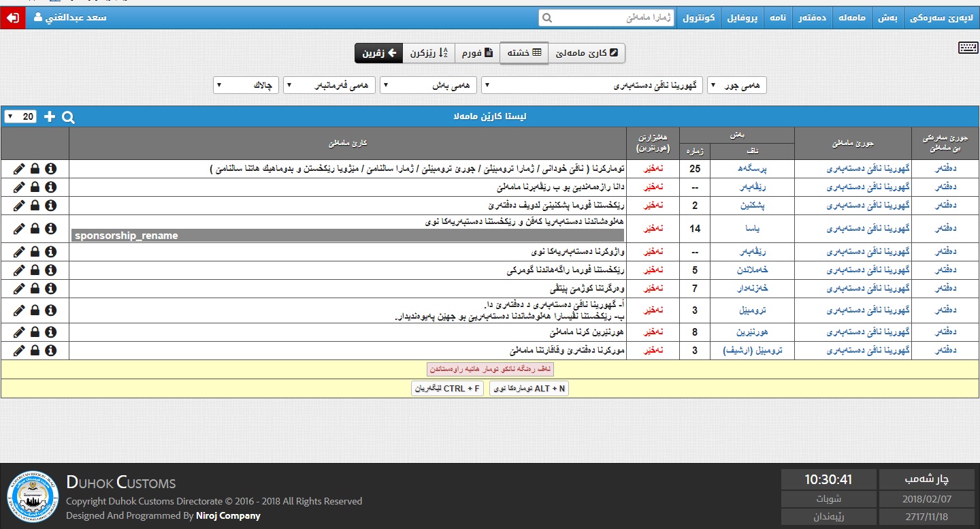Click the transaction number search field
The image size is (980, 529).
[x=606, y=18]
